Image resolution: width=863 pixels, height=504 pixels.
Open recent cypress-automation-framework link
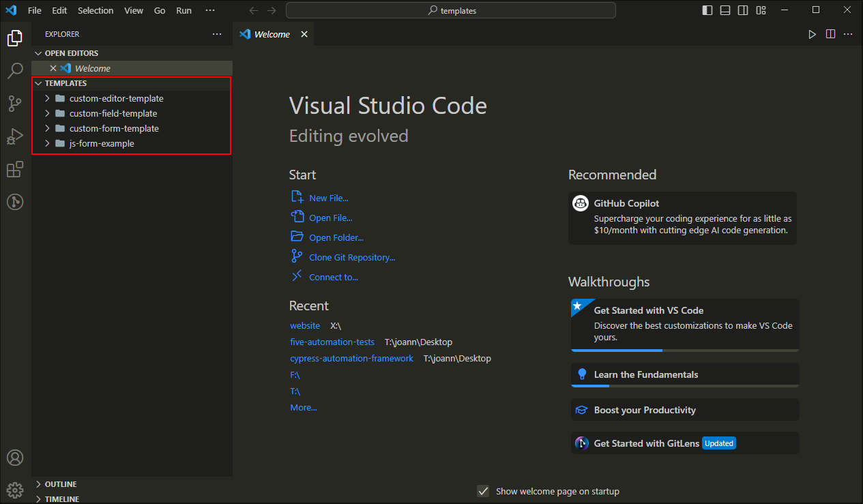click(x=351, y=358)
